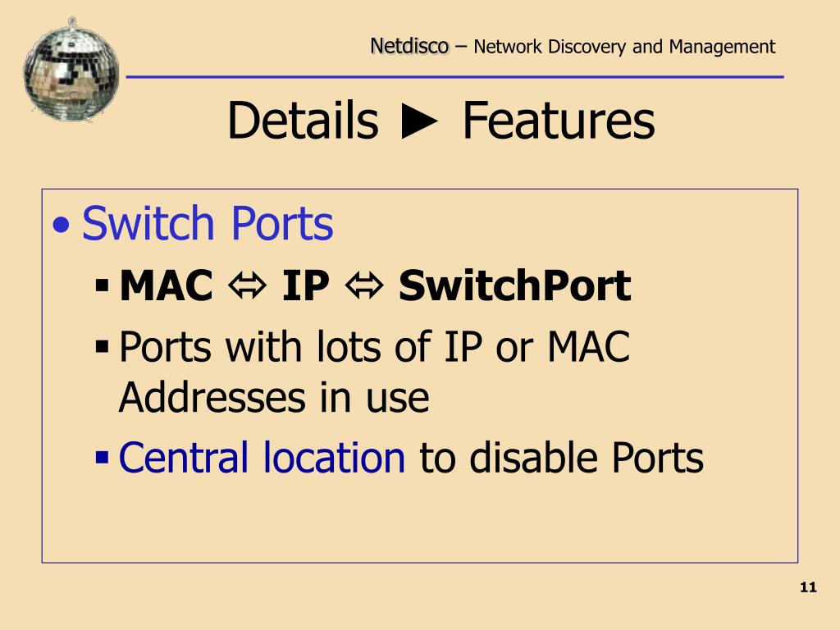Click the round bullet before Switch Ports

62,226
